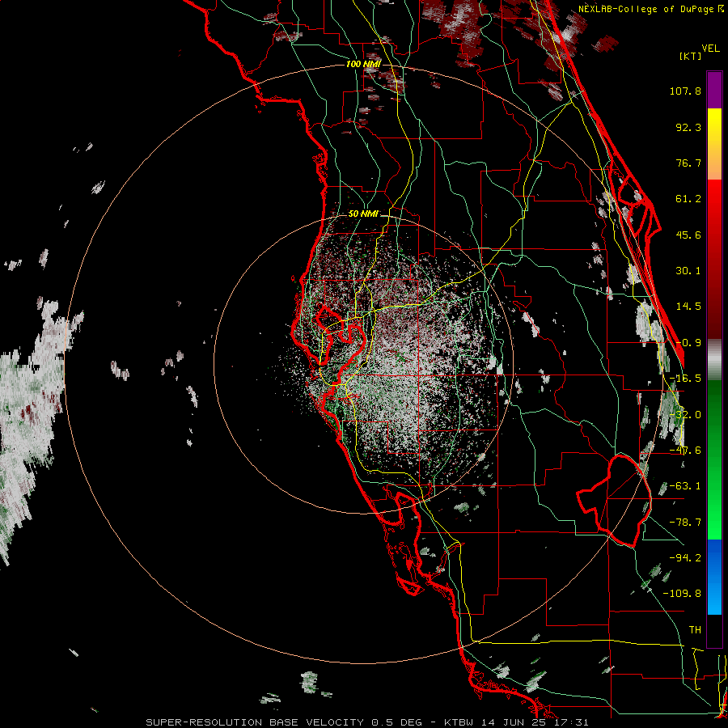Image resolution: width=728 pixels, height=728 pixels.
Task: Click the -16.5 velocity scale value
Action: coord(685,379)
